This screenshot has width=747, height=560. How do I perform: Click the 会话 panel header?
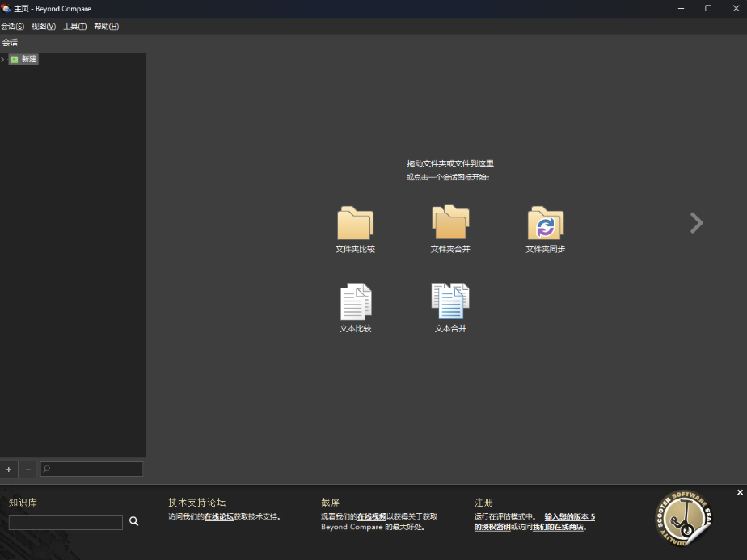(x=73, y=43)
